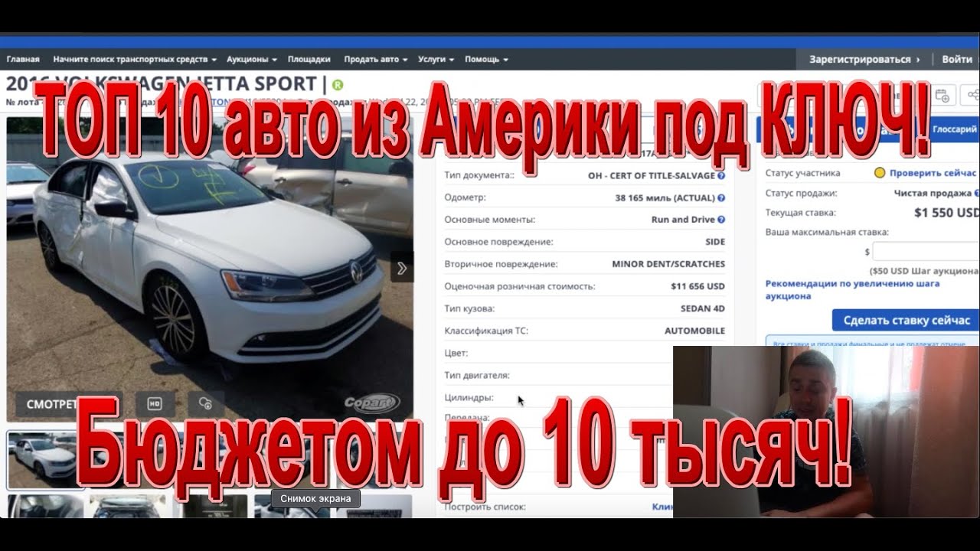Open the Главная menu item
The image size is (980, 551).
click(23, 59)
